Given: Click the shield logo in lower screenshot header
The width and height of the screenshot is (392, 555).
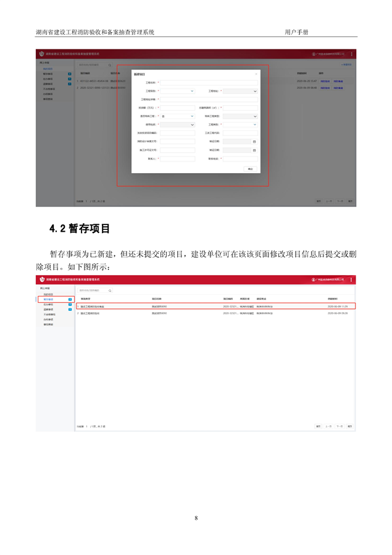Looking at the screenshot, I should tap(43, 280).
